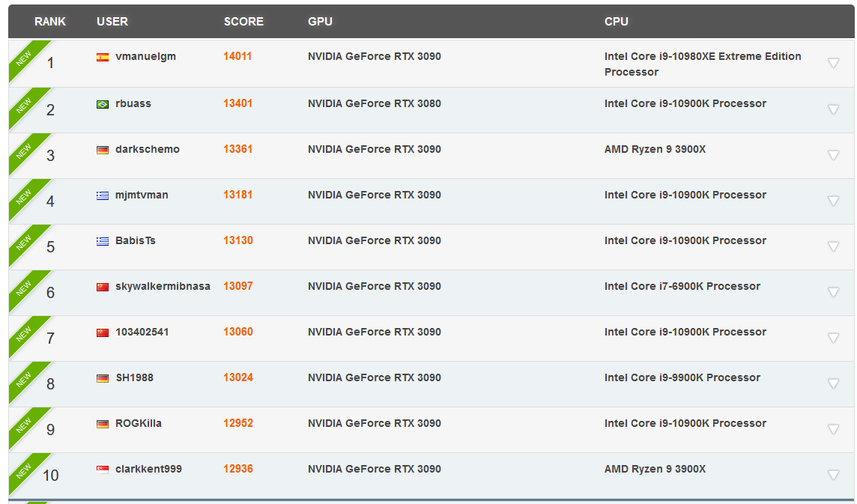Click the NEW ribbon badge on rank 4
The height and width of the screenshot is (504, 857).
[25, 197]
